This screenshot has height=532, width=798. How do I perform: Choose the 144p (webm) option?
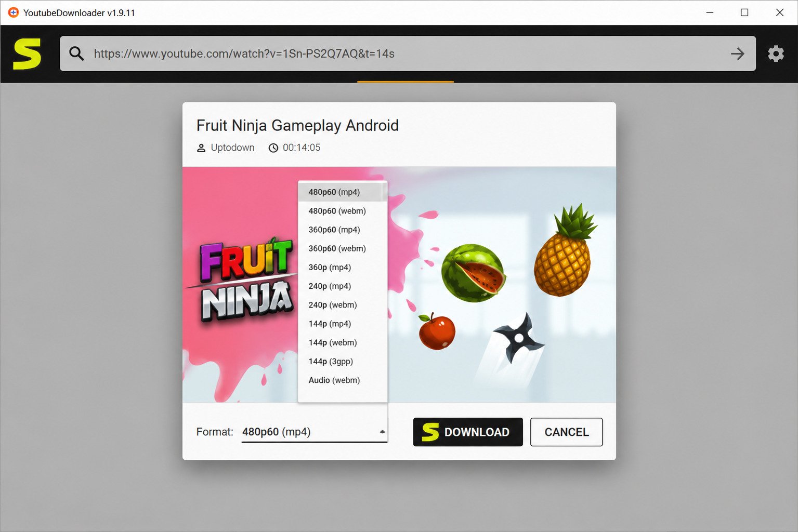point(343,342)
